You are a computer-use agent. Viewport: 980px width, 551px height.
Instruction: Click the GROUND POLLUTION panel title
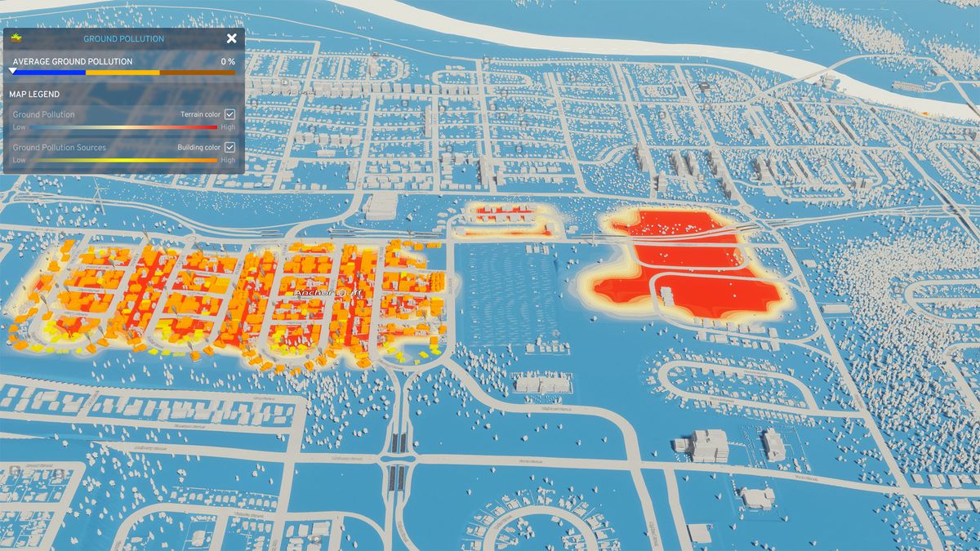pyautogui.click(x=126, y=38)
